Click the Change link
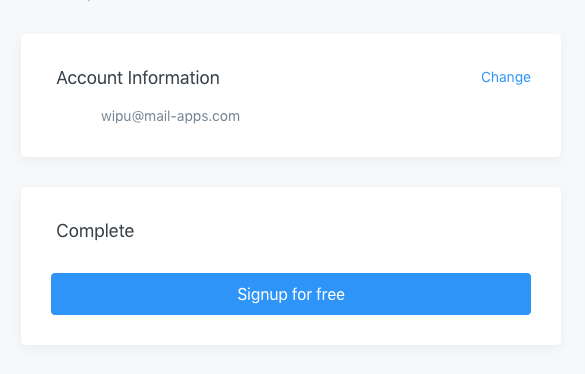This screenshot has width=585, height=374. click(x=506, y=77)
